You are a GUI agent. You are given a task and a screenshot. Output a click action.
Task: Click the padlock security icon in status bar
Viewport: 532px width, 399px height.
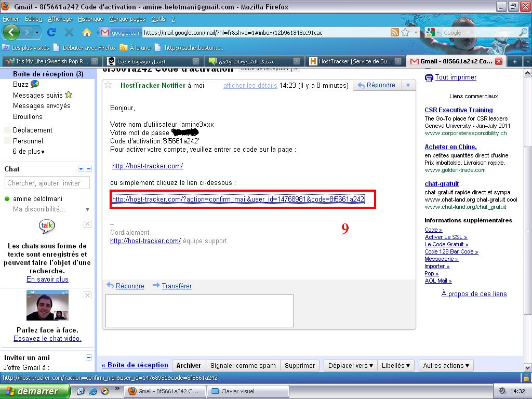tap(526, 377)
